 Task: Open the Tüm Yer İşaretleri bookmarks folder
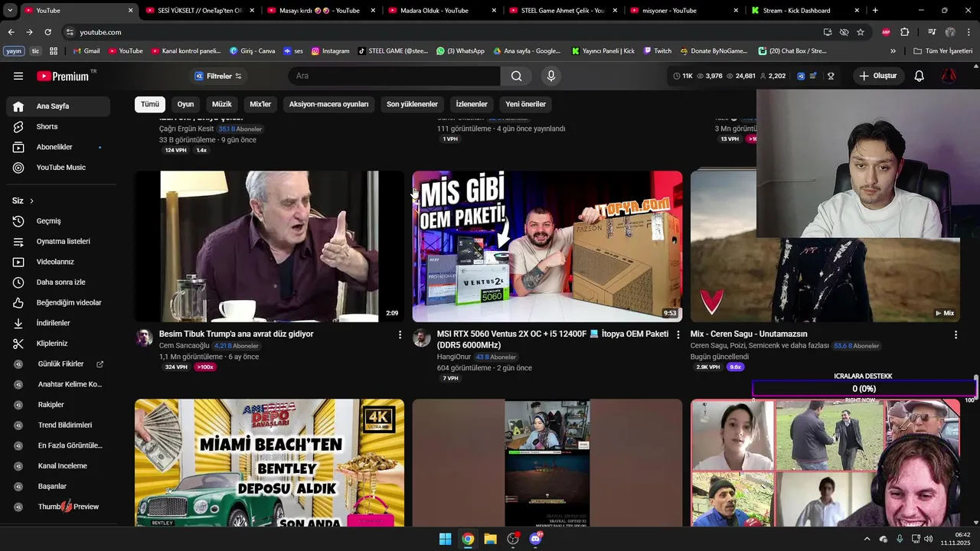pos(942,51)
